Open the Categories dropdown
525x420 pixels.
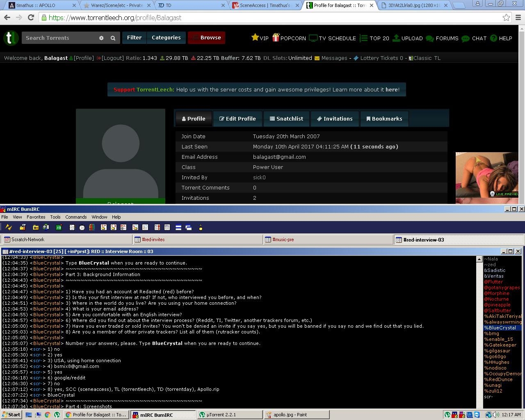[x=166, y=38]
